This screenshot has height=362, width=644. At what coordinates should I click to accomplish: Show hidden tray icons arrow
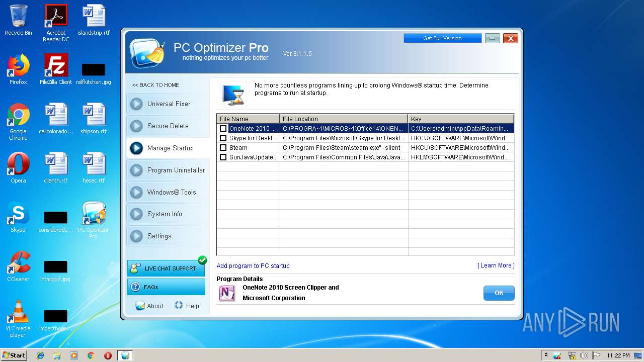pos(546,355)
